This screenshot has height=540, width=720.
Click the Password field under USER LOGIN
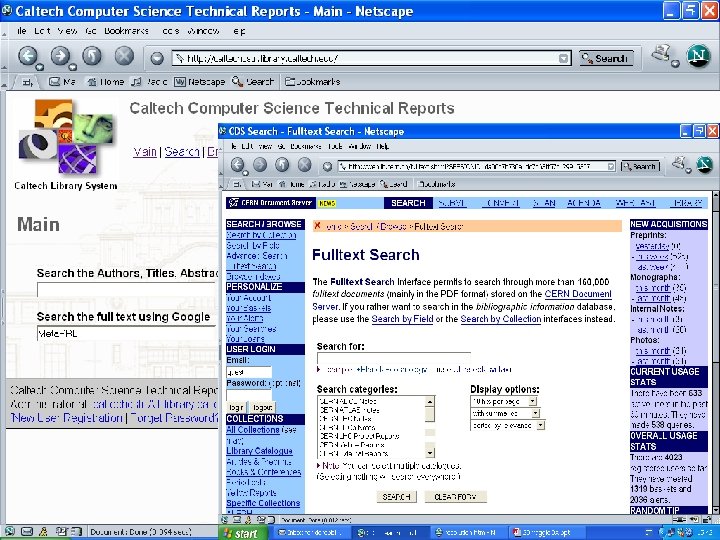coord(249,395)
